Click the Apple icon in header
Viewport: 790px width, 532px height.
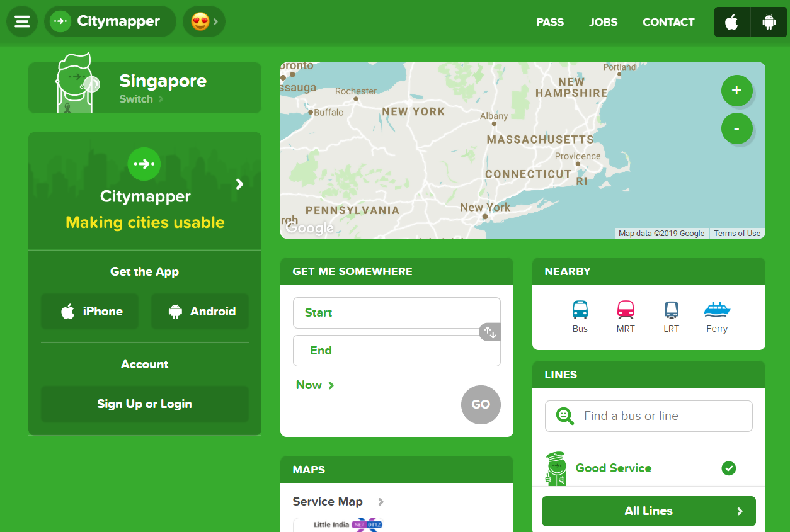(x=731, y=22)
